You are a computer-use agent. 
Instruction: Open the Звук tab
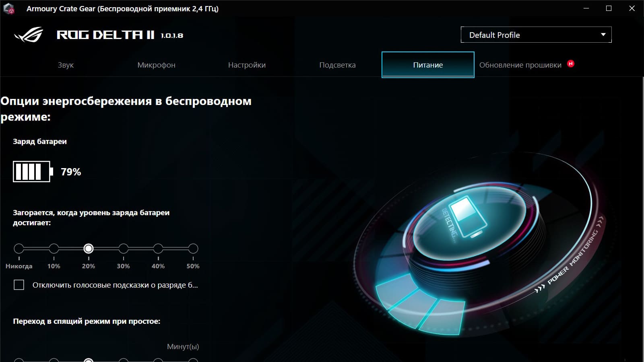(66, 65)
